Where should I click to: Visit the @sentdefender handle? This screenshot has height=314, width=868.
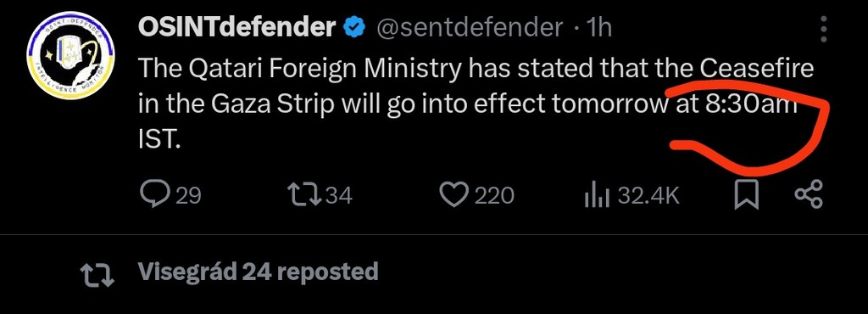pos(470,28)
